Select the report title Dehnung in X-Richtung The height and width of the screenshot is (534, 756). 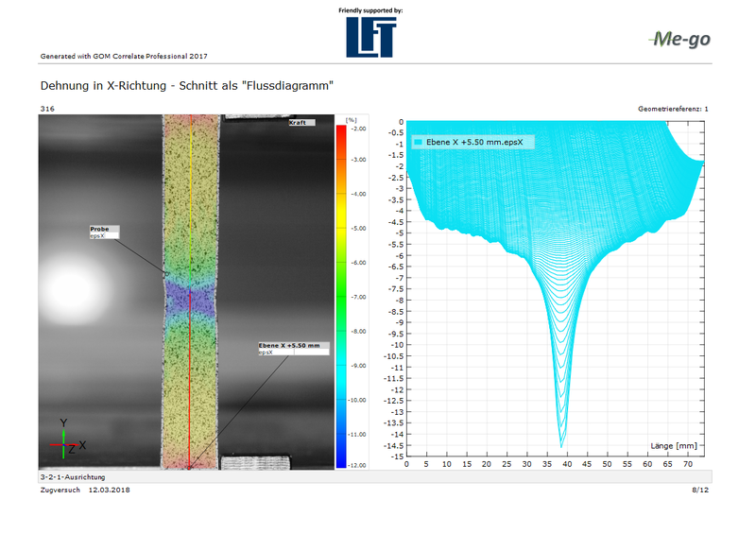click(186, 86)
